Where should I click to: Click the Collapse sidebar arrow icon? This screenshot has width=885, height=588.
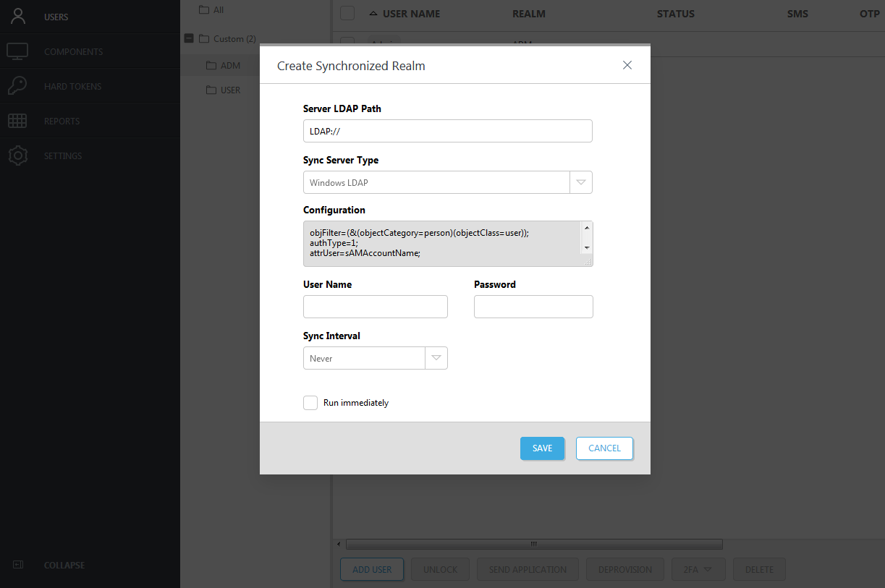tap(18, 565)
